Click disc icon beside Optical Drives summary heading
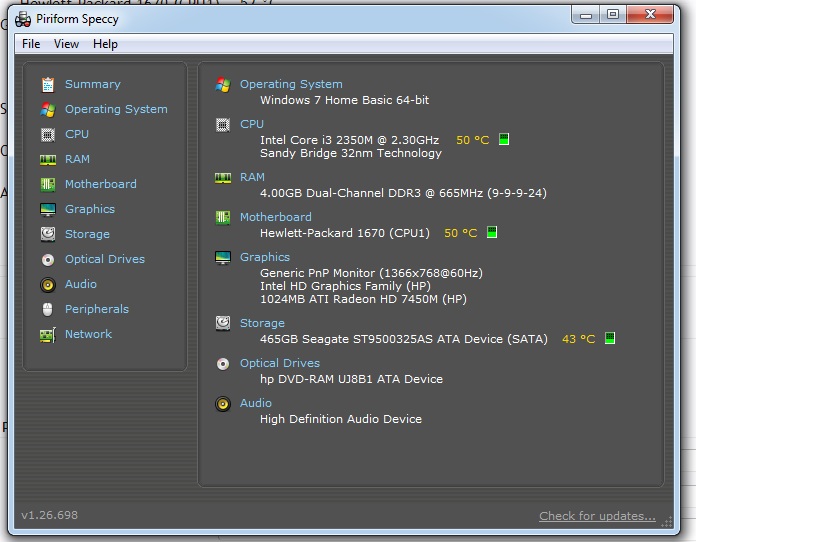 pyautogui.click(x=223, y=364)
